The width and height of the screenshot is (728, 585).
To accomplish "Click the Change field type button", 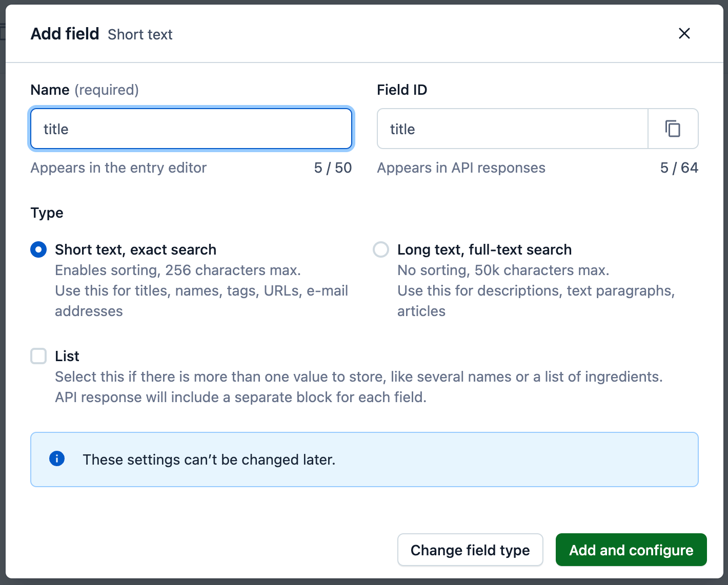I will (470, 550).
